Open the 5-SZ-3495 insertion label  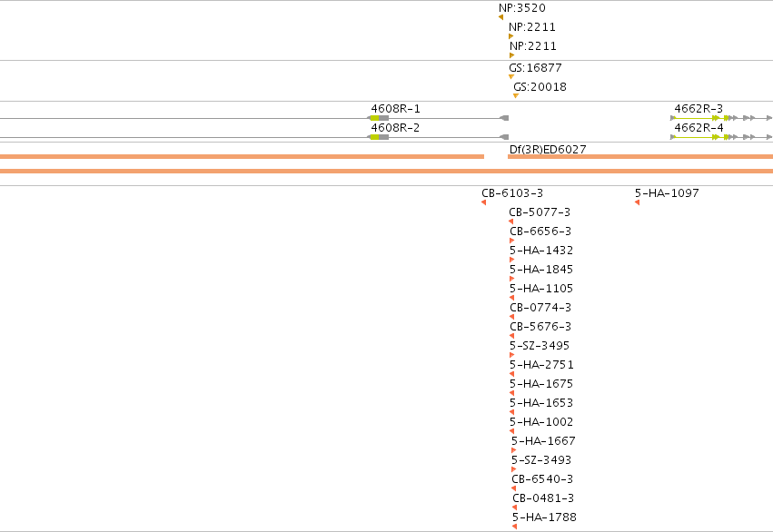point(540,345)
